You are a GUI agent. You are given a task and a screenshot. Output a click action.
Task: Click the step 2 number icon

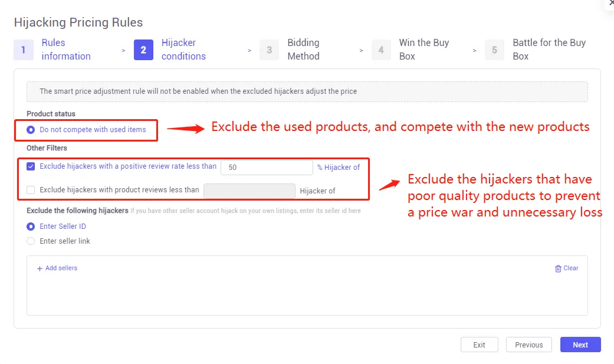point(143,50)
